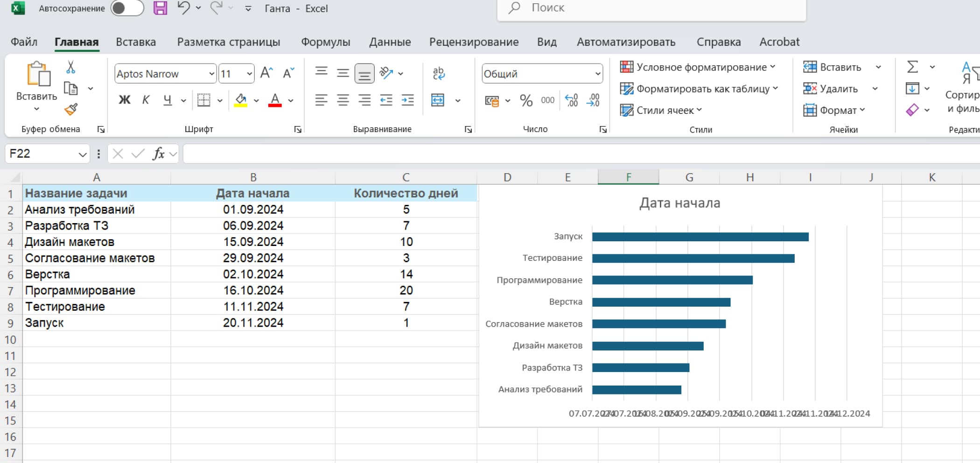Click the Redo arrow icon

coord(216,8)
